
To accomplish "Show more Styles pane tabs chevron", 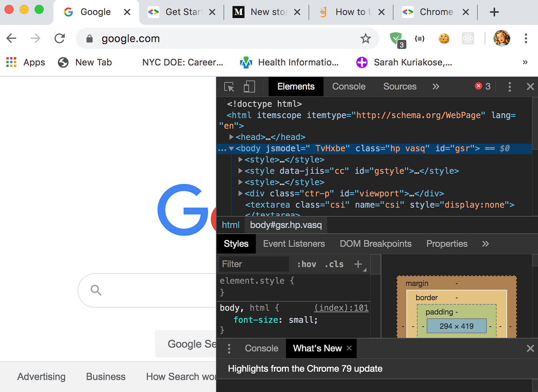I will (x=485, y=244).
